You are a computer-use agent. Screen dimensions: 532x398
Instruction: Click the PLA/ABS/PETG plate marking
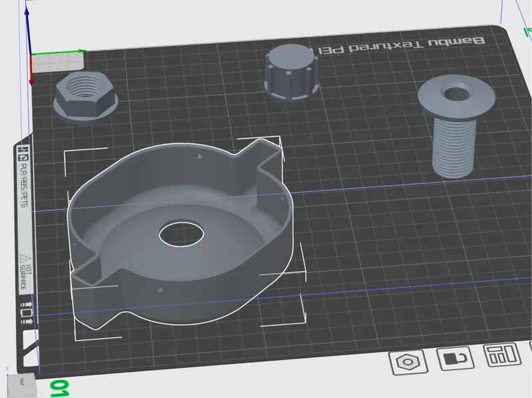point(25,185)
